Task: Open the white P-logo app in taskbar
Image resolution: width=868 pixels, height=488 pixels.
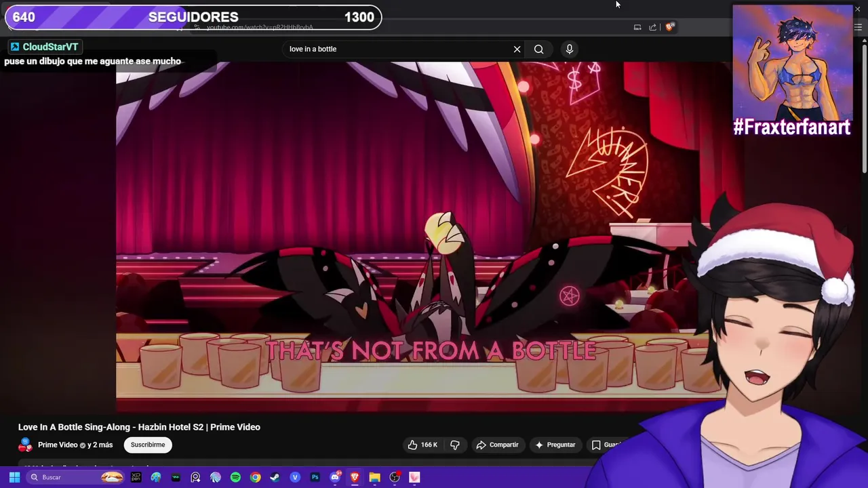Action: pos(195,477)
